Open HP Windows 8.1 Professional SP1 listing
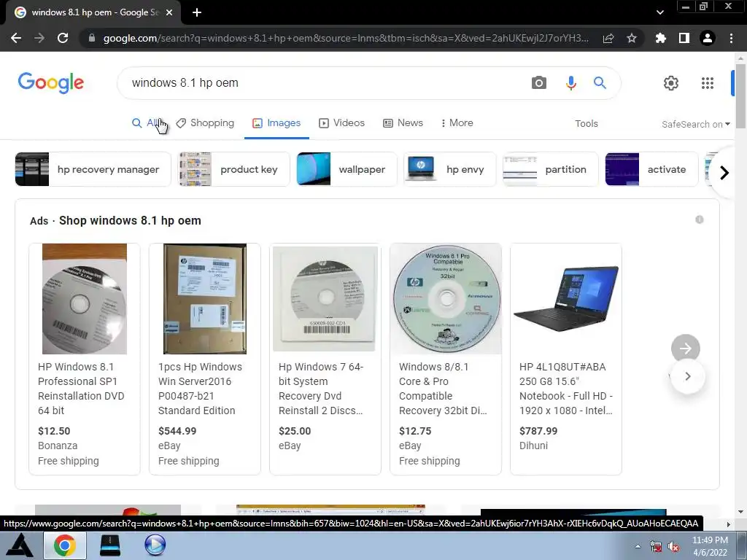This screenshot has width=747, height=560. [x=81, y=389]
